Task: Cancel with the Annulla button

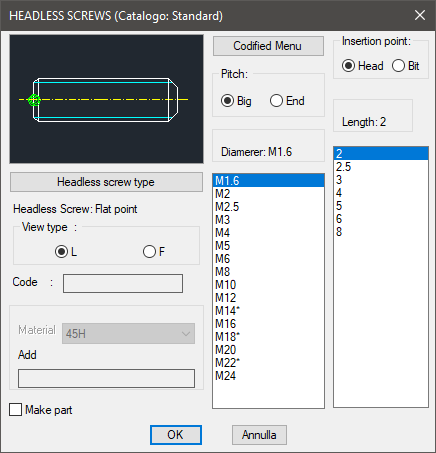Action: point(259,435)
